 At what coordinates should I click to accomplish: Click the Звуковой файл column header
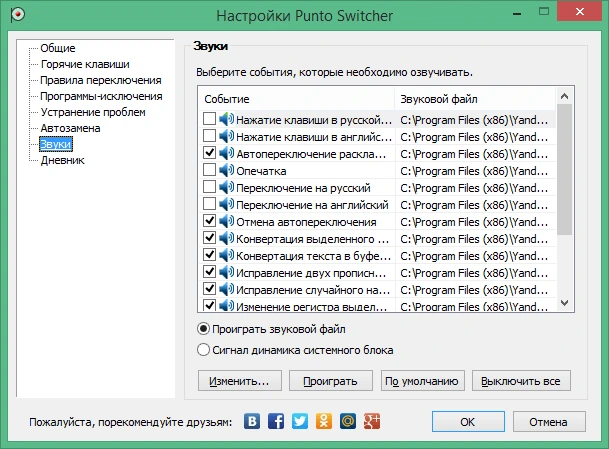coord(475,99)
